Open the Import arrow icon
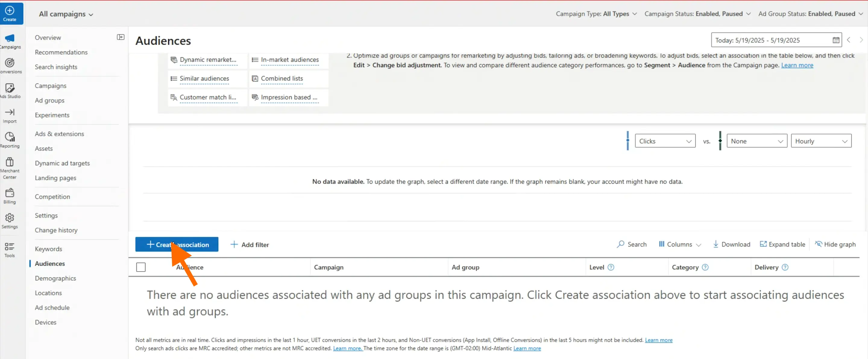This screenshot has height=359, width=868. tap(10, 112)
